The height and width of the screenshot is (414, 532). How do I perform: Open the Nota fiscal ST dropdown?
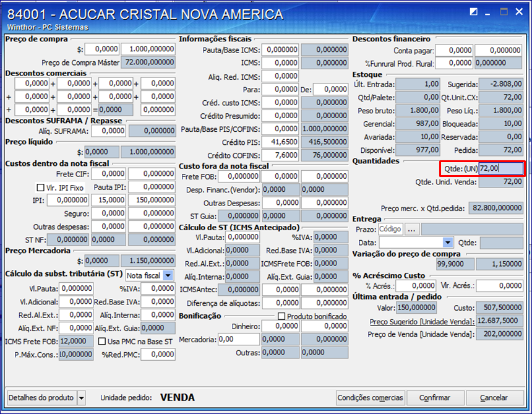pyautogui.click(x=168, y=275)
